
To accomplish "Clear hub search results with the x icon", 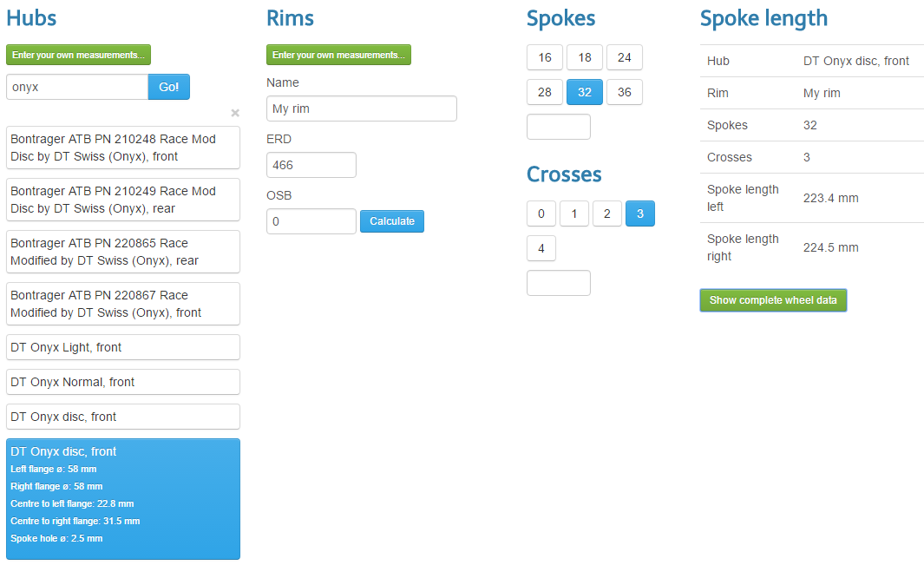I will pyautogui.click(x=235, y=113).
